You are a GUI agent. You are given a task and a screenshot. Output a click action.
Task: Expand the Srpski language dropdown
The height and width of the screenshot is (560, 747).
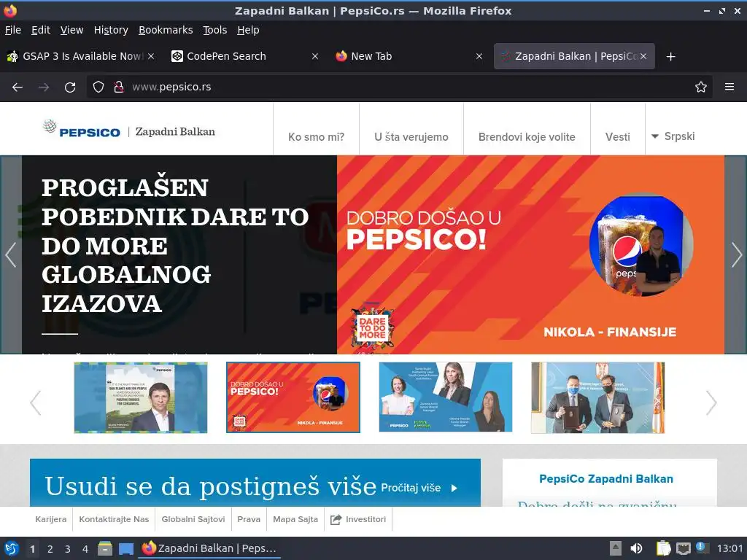pyautogui.click(x=673, y=136)
